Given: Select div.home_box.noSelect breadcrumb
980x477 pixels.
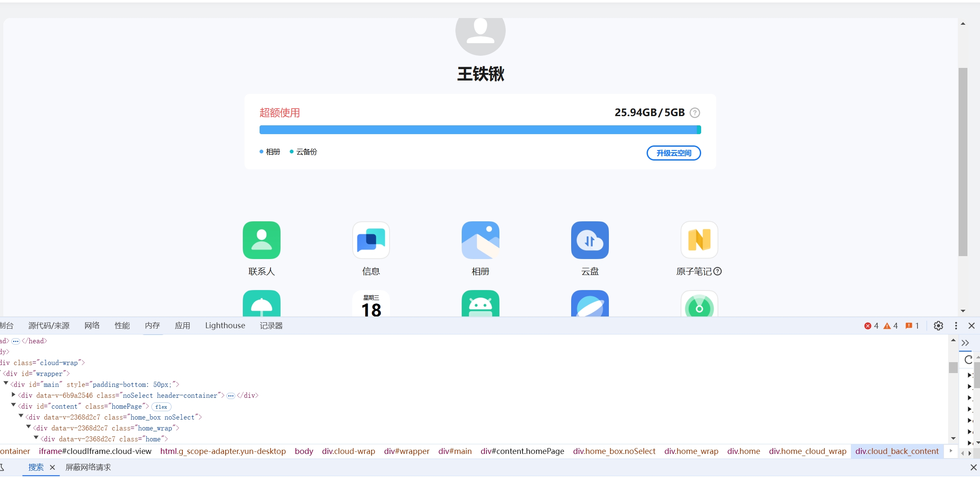Looking at the screenshot, I should pyautogui.click(x=614, y=451).
